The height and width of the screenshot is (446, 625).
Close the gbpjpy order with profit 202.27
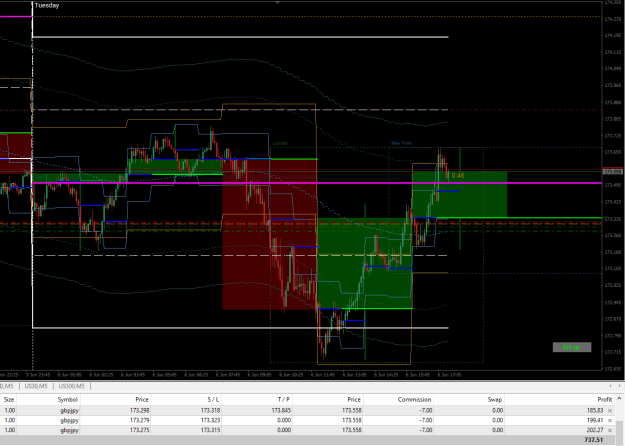coord(610,430)
